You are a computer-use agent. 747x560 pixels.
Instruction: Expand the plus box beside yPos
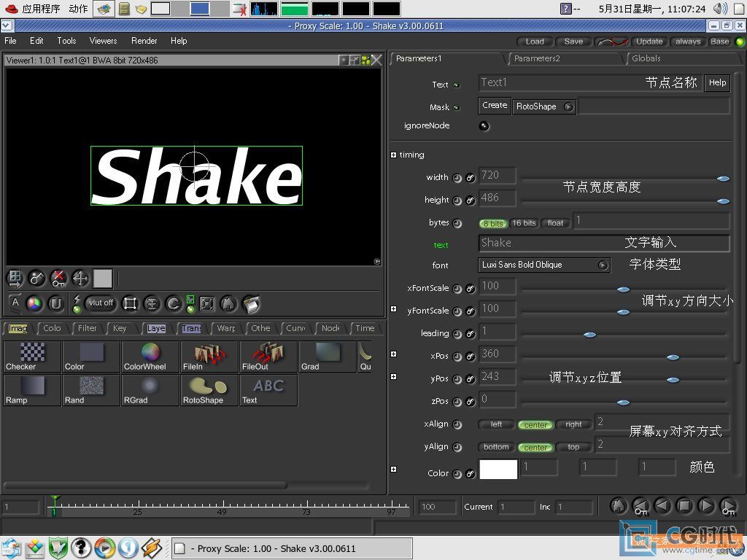click(393, 377)
